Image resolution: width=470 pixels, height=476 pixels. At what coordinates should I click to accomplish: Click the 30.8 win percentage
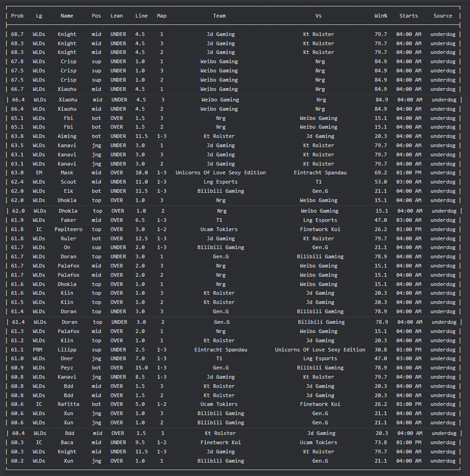tap(381, 350)
